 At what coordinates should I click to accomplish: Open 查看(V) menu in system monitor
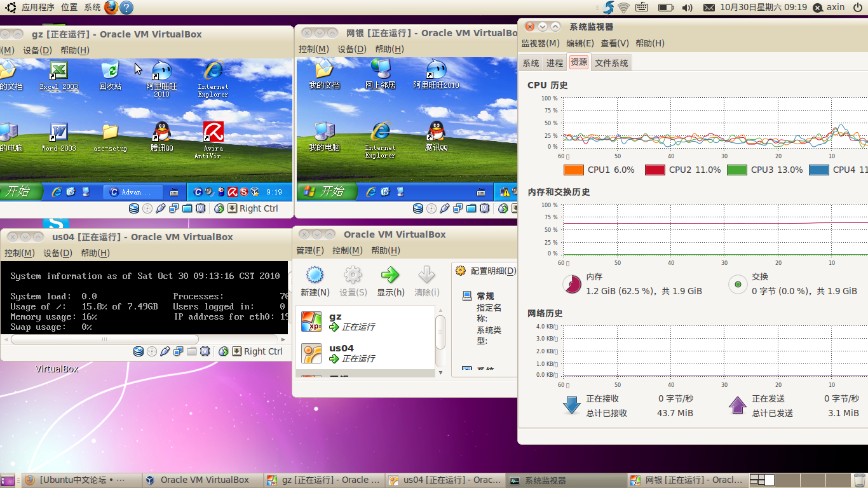pyautogui.click(x=614, y=43)
